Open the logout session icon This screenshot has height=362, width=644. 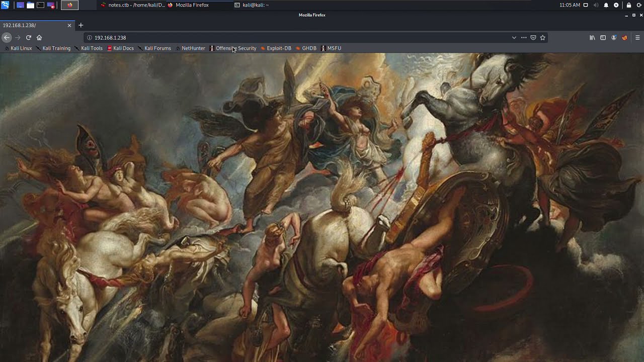(x=638, y=5)
